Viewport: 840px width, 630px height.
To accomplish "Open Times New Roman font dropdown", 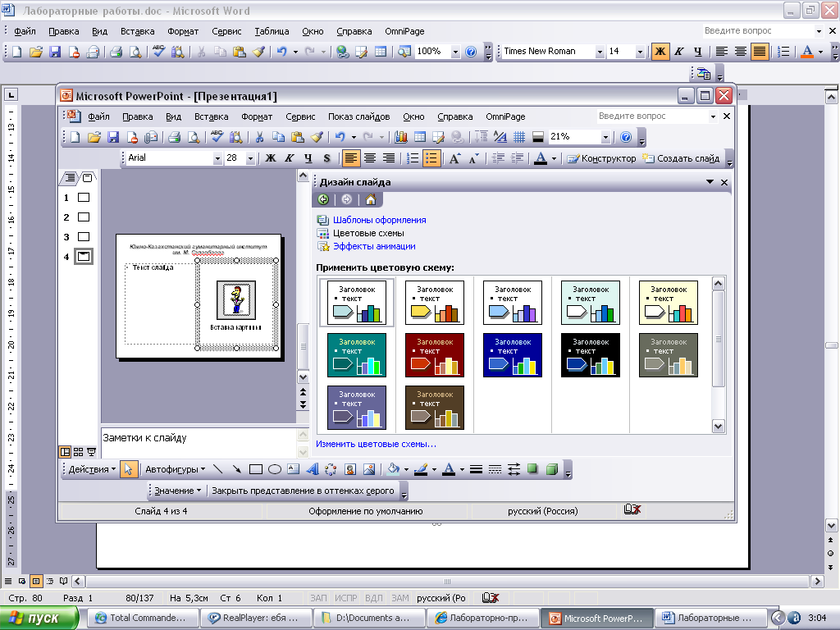I will 600,52.
